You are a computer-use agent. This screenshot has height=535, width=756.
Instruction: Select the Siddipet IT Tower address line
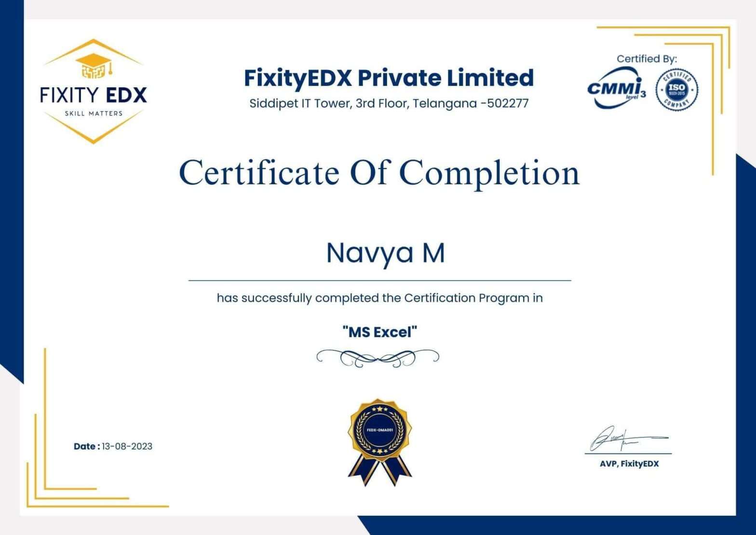coord(389,103)
